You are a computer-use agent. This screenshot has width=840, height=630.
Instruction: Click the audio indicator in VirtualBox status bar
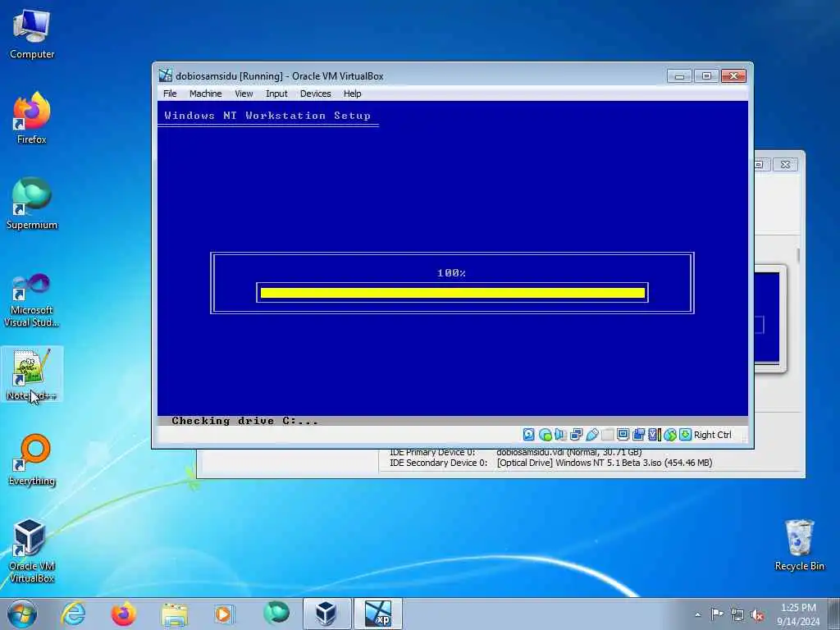coord(561,435)
